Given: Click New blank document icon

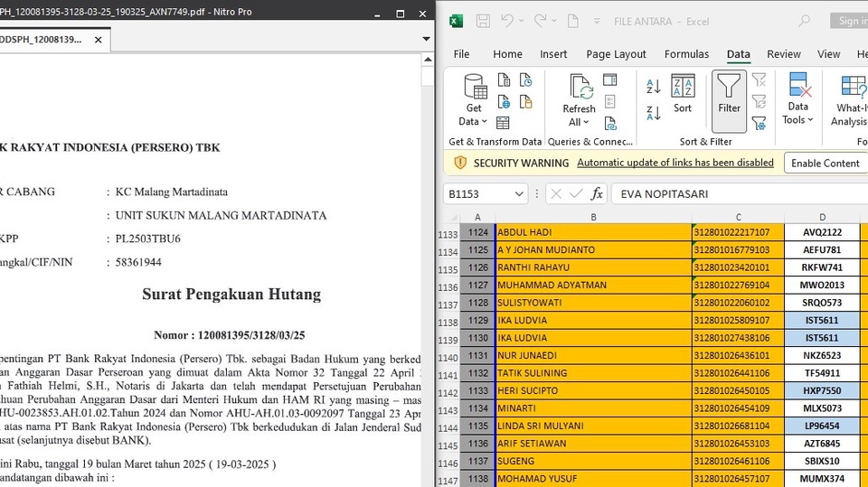Looking at the screenshot, I should (x=573, y=21).
